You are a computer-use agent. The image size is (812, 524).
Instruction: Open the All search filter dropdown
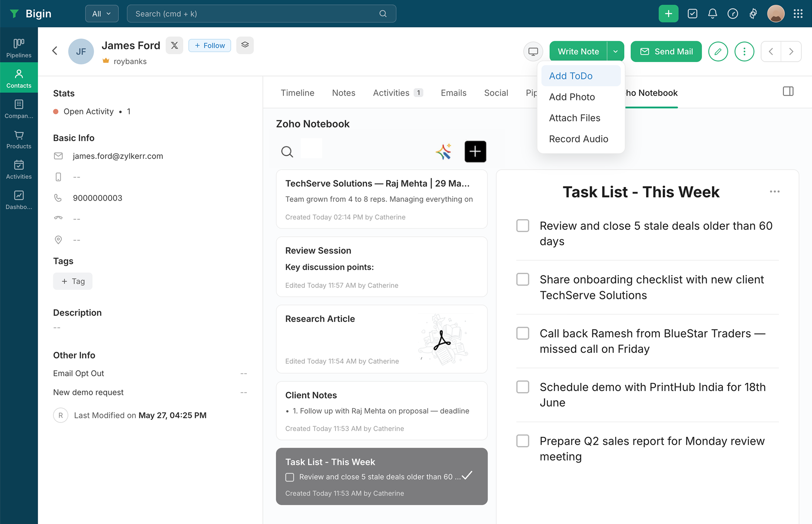tap(102, 14)
